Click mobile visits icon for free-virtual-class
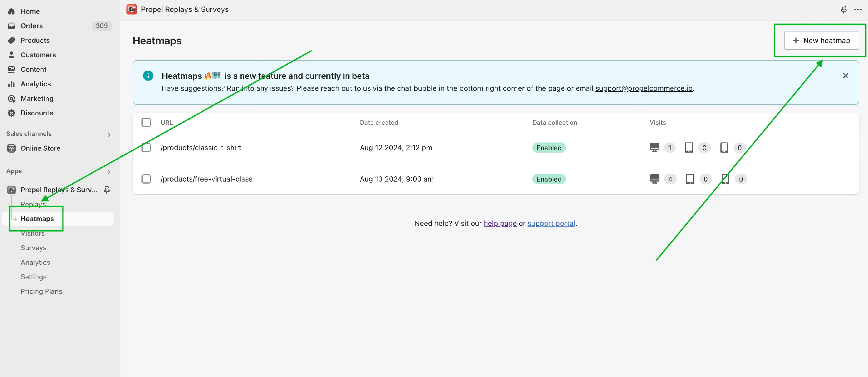868x377 pixels. (x=725, y=179)
